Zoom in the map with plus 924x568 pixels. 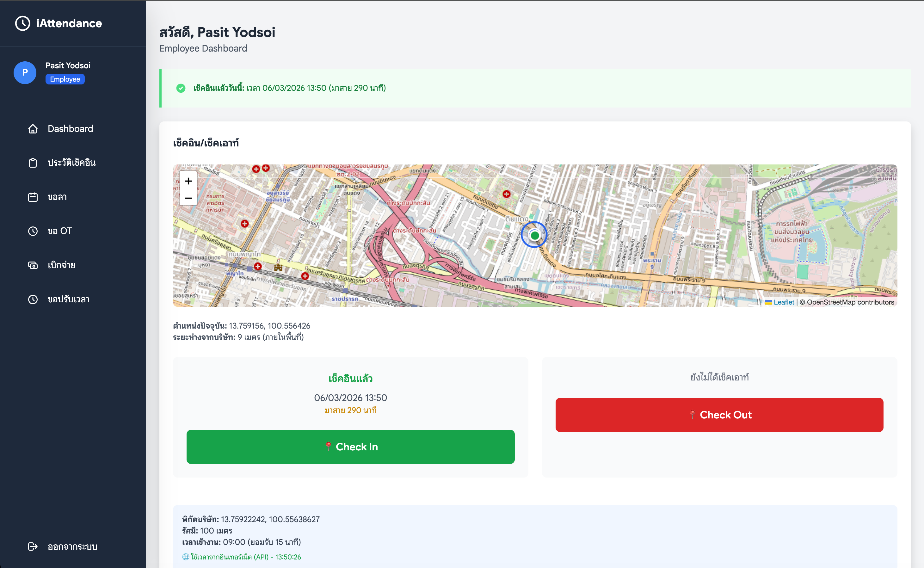188,181
